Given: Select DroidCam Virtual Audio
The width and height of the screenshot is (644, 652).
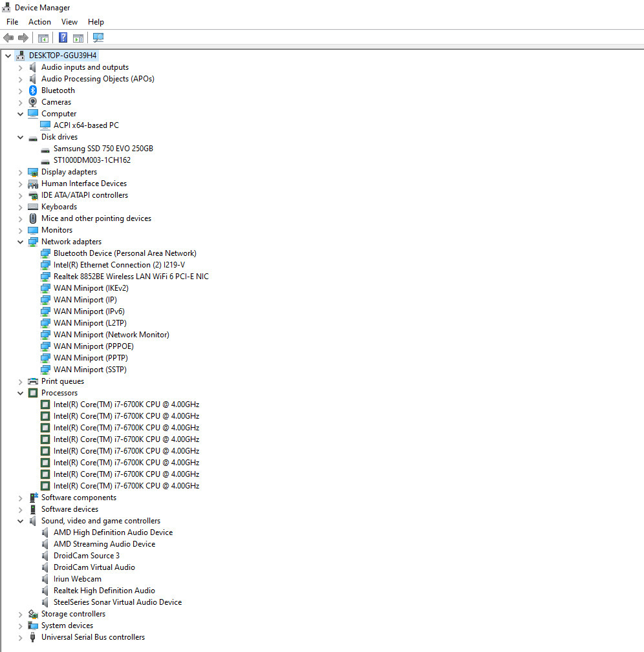Looking at the screenshot, I should (94, 567).
